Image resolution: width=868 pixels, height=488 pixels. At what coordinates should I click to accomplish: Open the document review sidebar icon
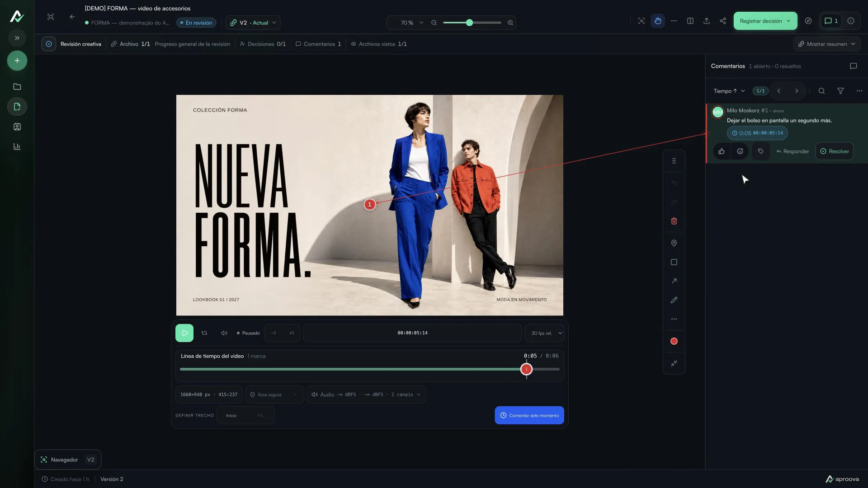point(17,107)
